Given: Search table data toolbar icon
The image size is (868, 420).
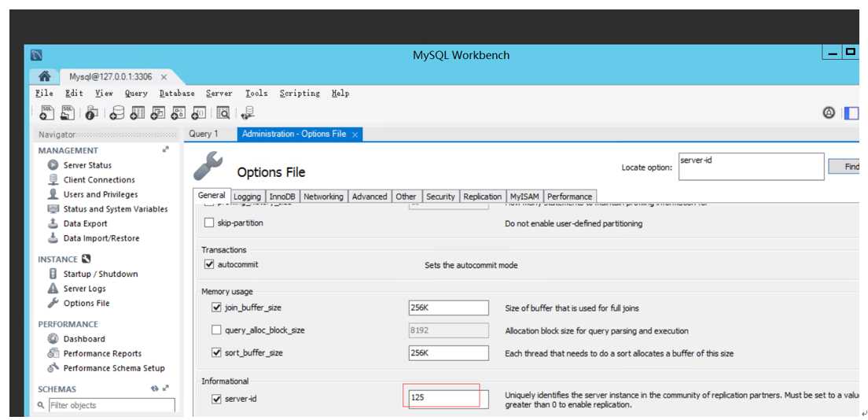Looking at the screenshot, I should [x=223, y=113].
